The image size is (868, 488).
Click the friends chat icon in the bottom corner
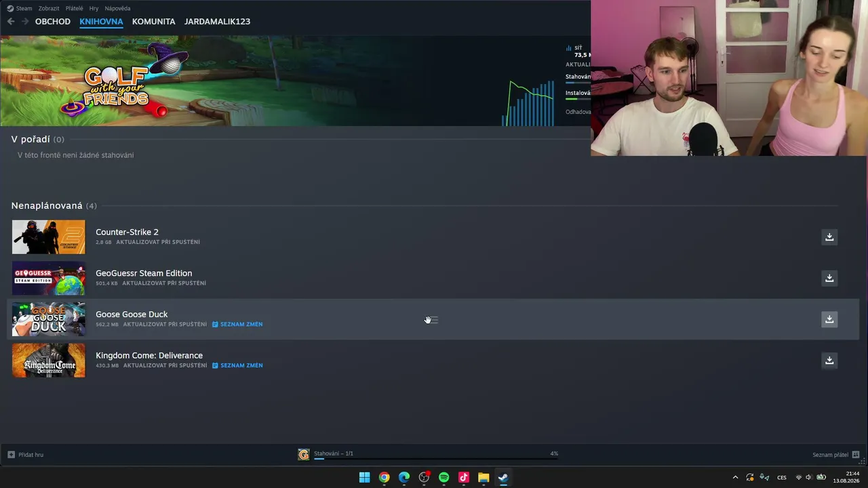[x=856, y=455]
